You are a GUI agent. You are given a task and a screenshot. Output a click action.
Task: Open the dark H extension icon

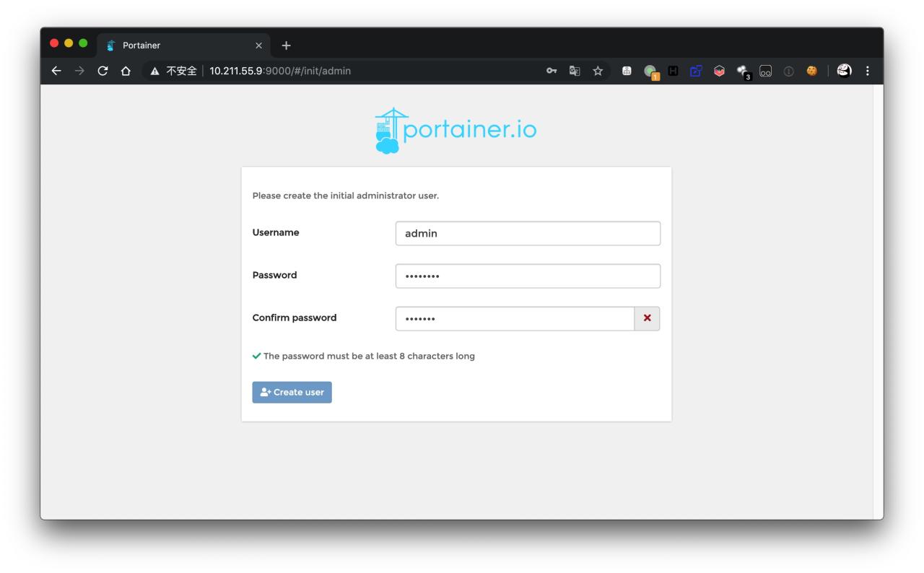click(x=673, y=71)
